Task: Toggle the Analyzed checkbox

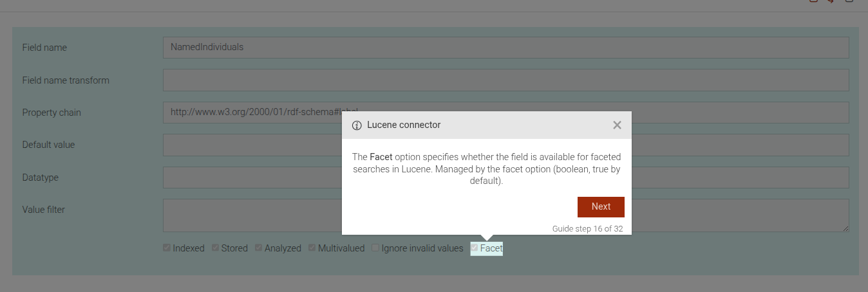Action: tap(259, 248)
